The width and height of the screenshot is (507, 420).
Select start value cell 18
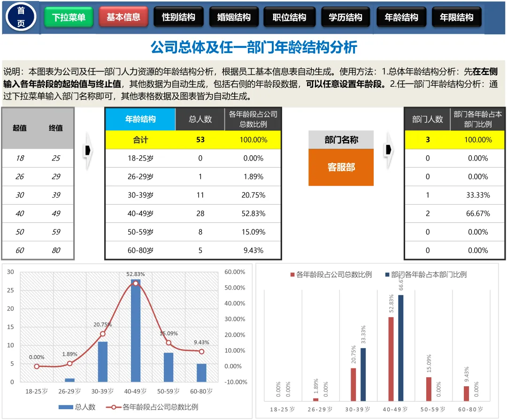(x=20, y=158)
